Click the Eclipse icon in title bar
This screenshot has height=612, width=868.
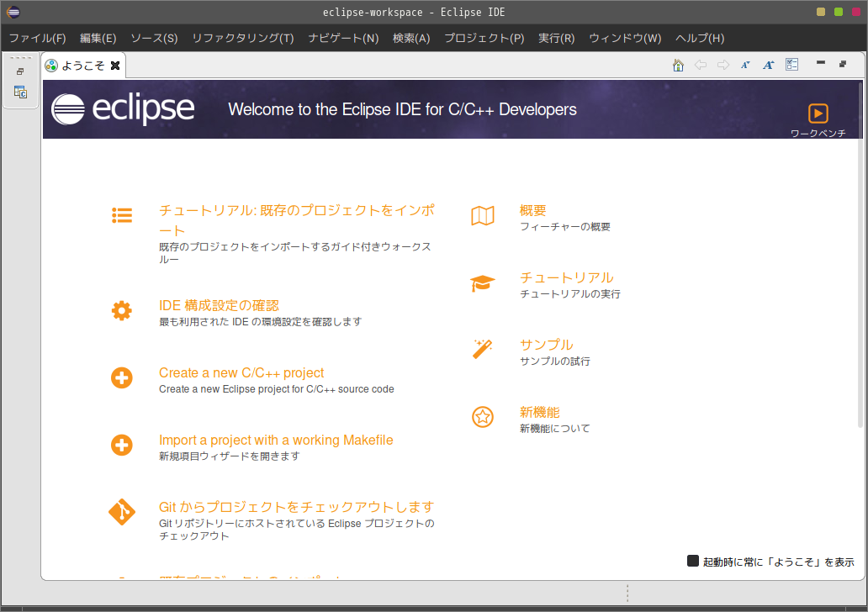coord(13,12)
